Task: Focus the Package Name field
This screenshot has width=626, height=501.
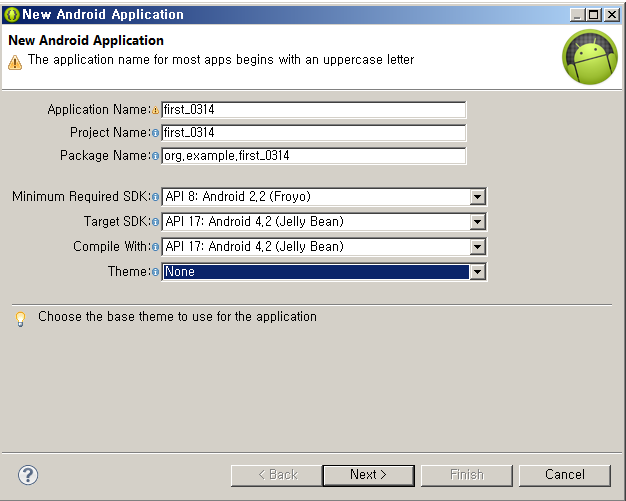Action: (x=314, y=156)
